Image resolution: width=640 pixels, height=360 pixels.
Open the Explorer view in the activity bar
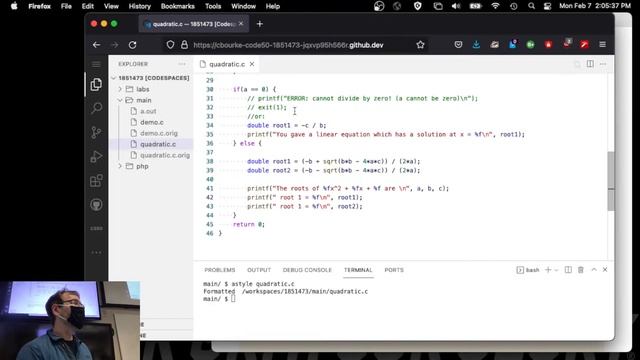click(x=96, y=84)
